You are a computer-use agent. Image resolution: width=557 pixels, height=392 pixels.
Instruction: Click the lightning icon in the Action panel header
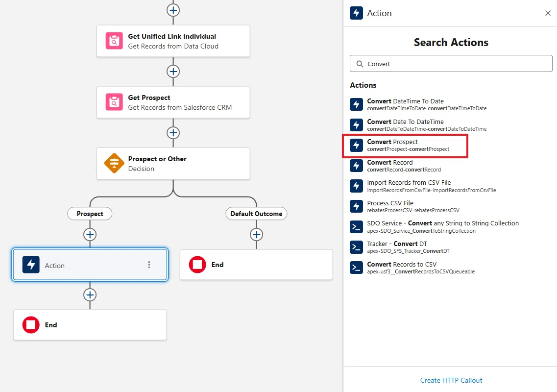[x=356, y=13]
